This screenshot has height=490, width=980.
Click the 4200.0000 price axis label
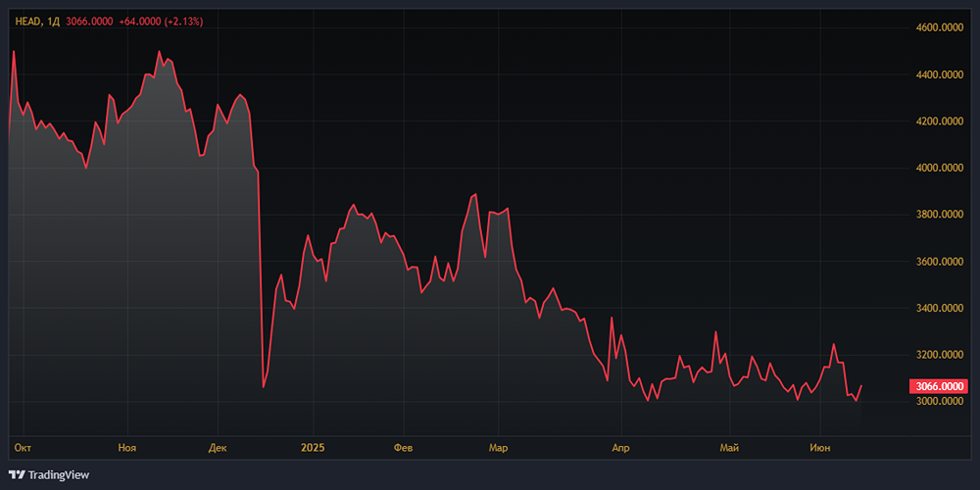click(x=938, y=122)
